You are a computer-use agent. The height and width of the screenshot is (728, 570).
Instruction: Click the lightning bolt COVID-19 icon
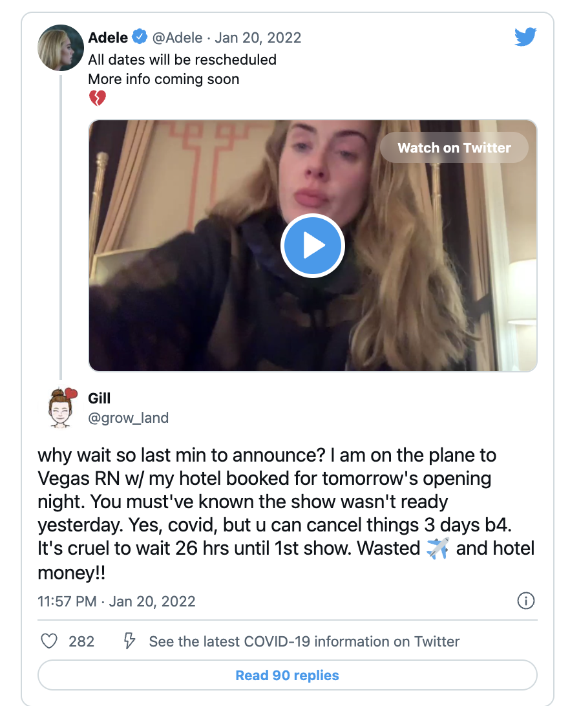129,641
